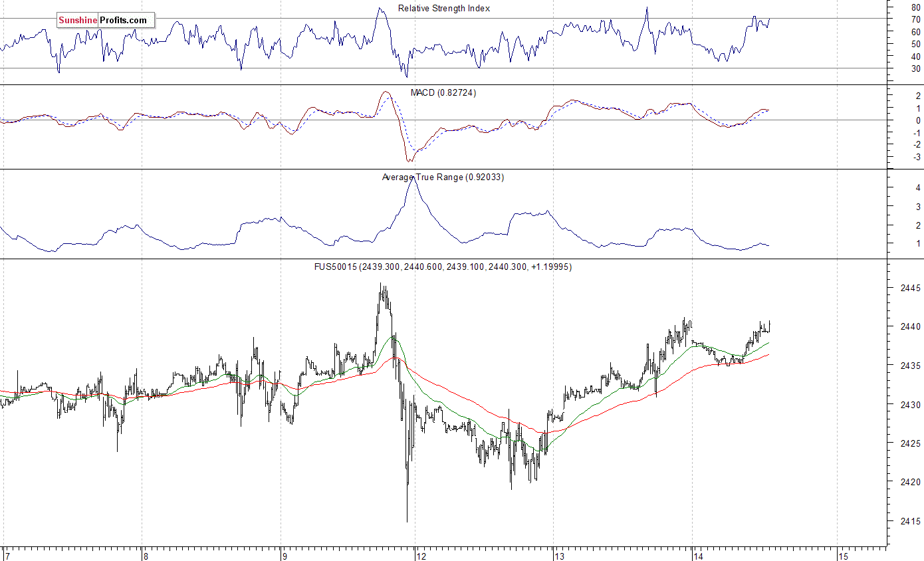Click MACD axis value -3

tap(917, 158)
